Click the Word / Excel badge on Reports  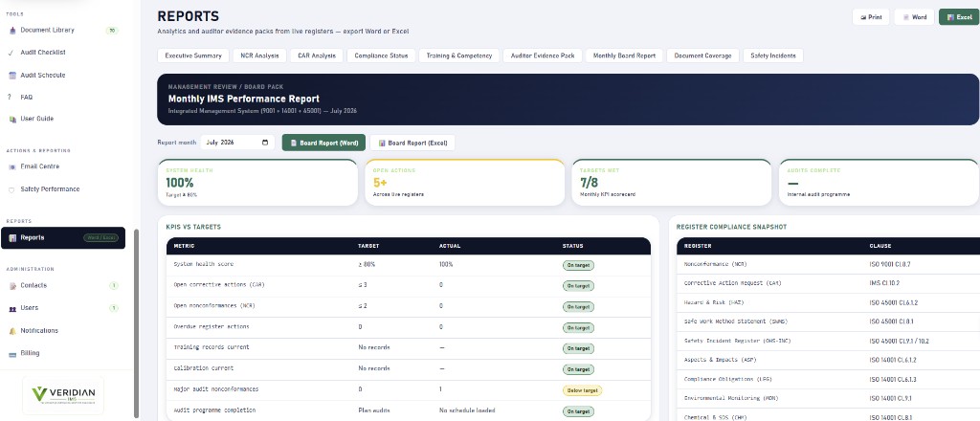(x=101, y=238)
